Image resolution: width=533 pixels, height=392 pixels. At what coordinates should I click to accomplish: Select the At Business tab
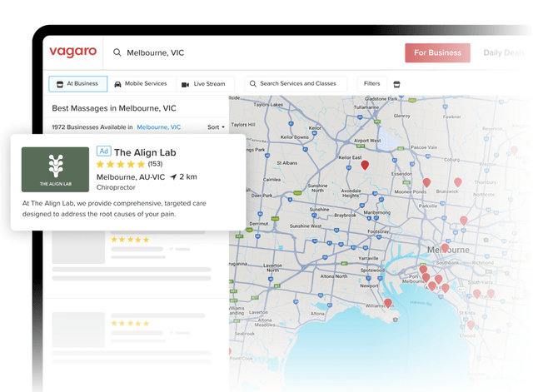pyautogui.click(x=77, y=83)
